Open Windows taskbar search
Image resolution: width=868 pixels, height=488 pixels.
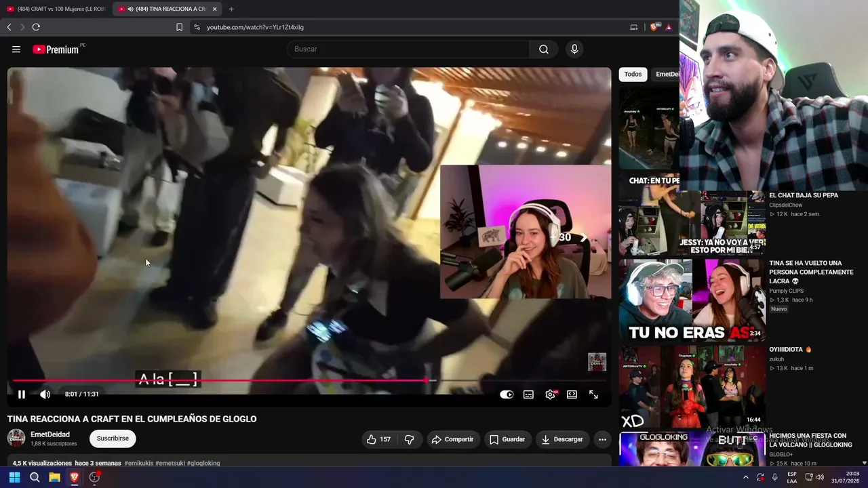tap(35, 477)
